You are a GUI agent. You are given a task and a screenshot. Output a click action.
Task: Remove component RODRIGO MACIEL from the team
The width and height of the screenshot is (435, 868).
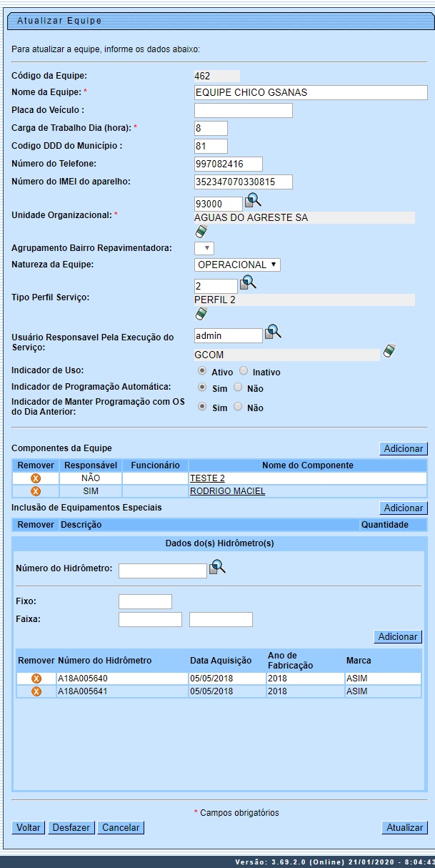pyautogui.click(x=36, y=491)
